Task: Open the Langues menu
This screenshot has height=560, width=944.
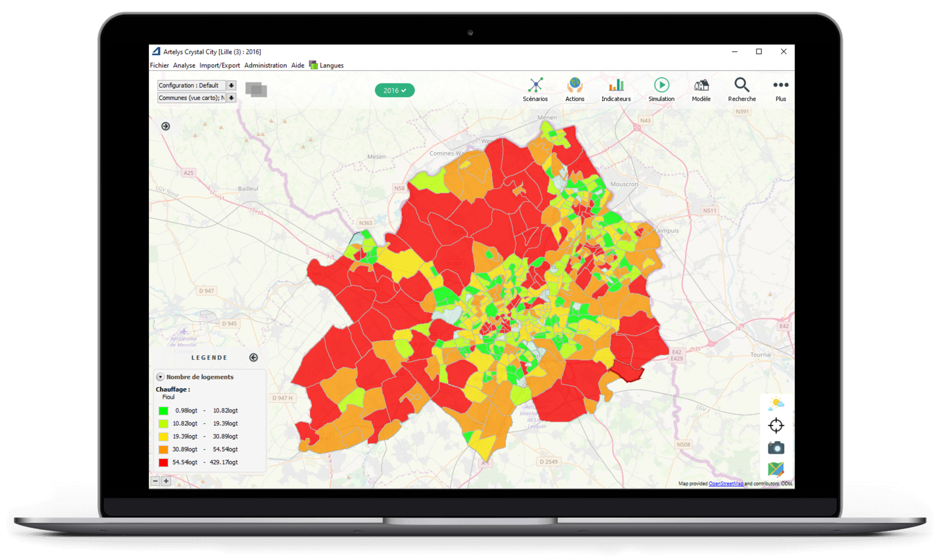Action: click(331, 65)
